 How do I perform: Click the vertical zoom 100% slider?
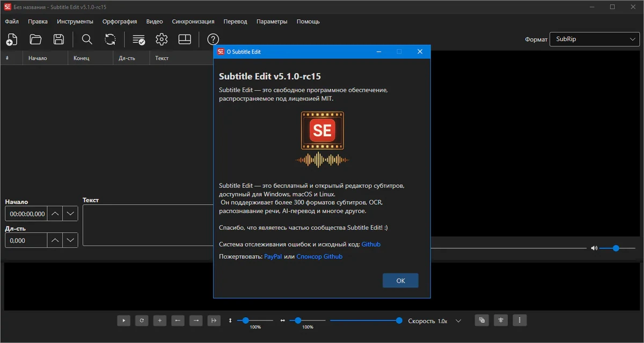[x=255, y=320]
